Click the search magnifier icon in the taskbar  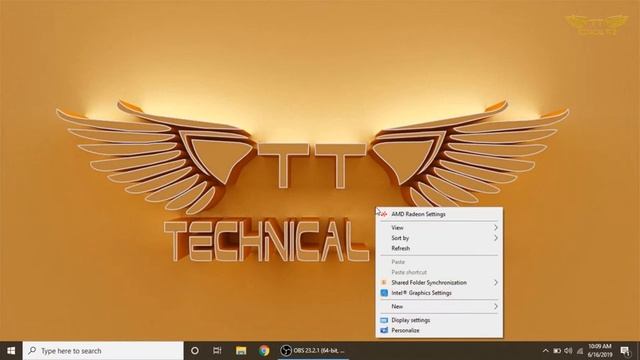[x=32, y=351]
